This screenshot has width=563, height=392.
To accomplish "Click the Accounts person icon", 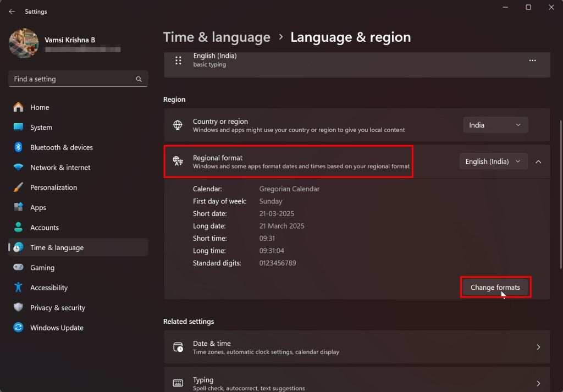I will point(18,227).
